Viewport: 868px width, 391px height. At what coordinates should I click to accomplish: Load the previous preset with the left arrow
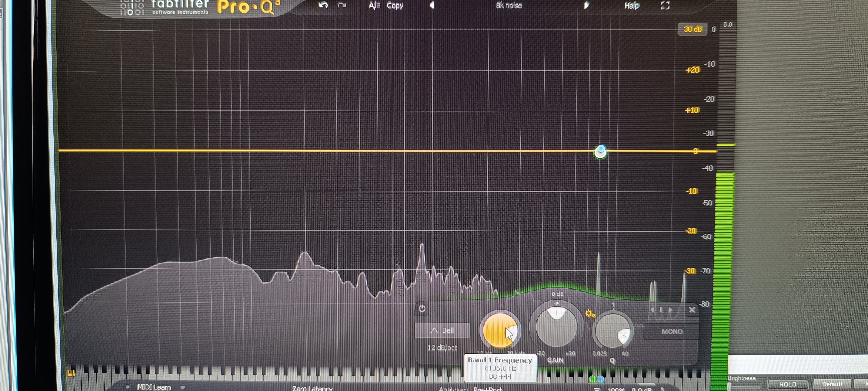point(432,5)
